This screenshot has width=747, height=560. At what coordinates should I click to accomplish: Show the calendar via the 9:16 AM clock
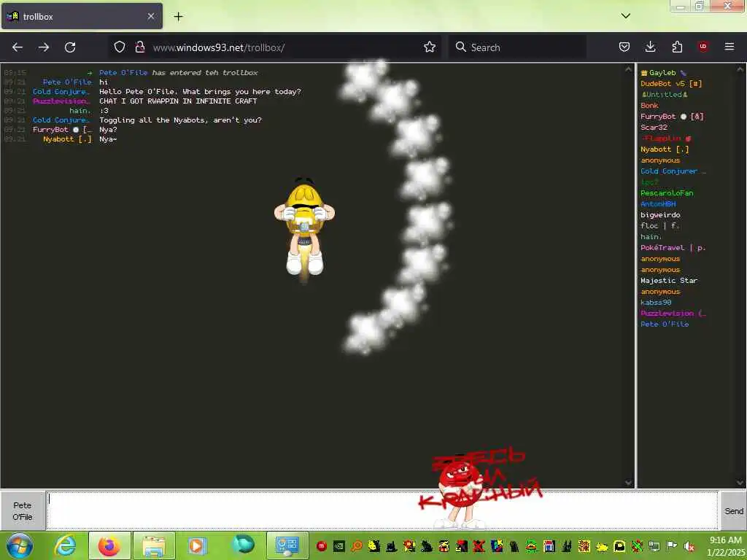pos(725,546)
